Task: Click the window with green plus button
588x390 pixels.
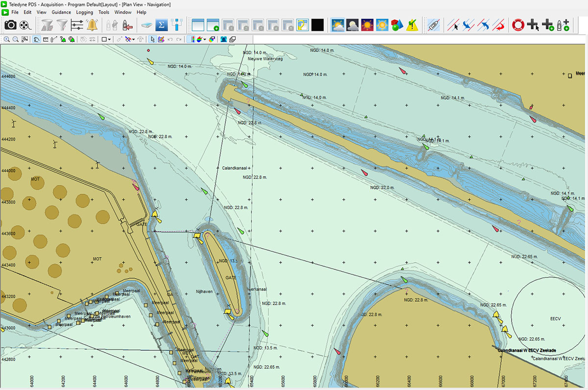Action: click(x=213, y=25)
